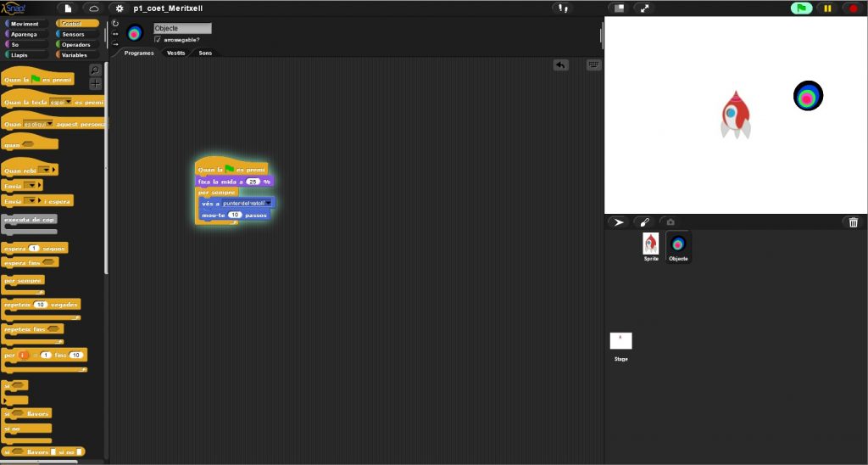The image size is (868, 465).
Task: Click the green flag run button
Action: coord(801,8)
